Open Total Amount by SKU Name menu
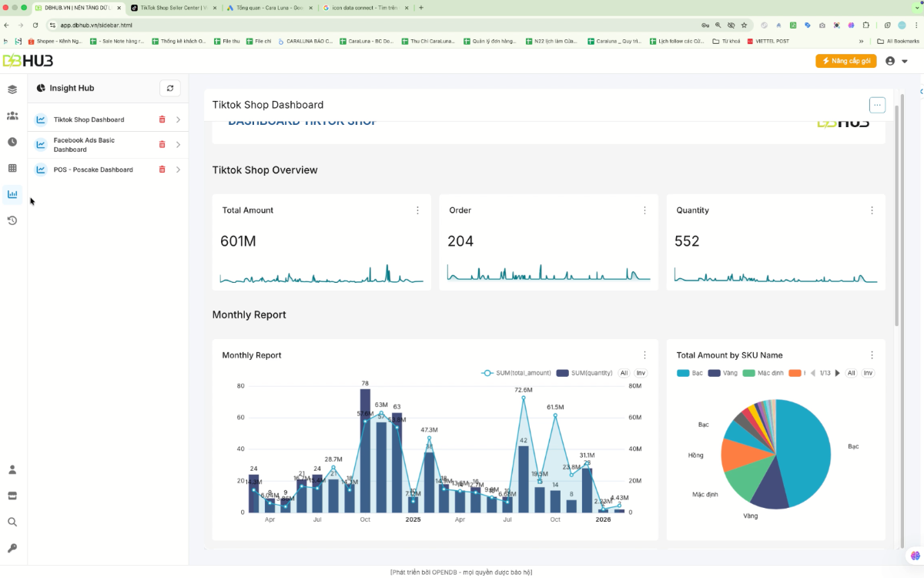Screen dimensions: 924x578 tap(872, 355)
